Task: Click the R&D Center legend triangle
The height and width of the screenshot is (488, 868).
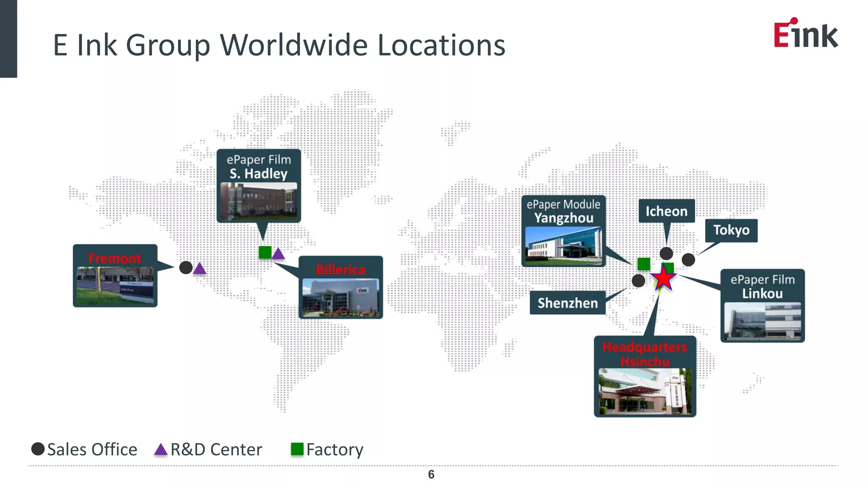Action: point(161,449)
